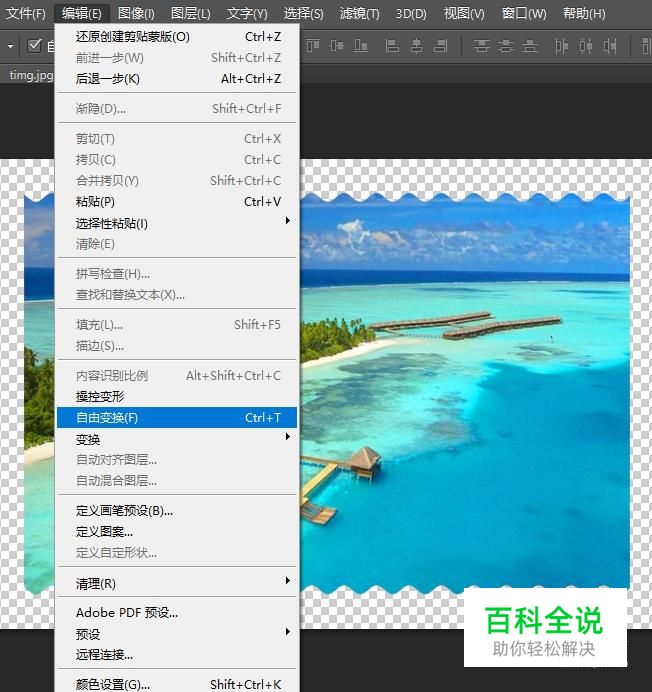Screen dimensions: 652x692
Task: Open the 窗口(W) menu
Action: 524,14
